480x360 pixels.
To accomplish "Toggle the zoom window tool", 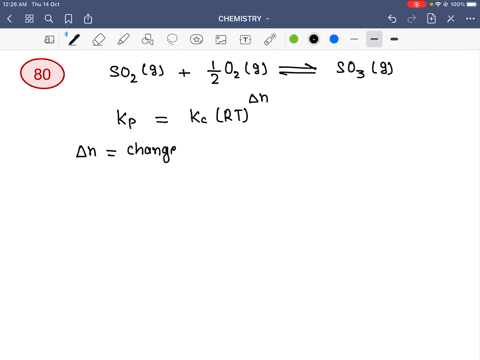I will tap(49, 40).
